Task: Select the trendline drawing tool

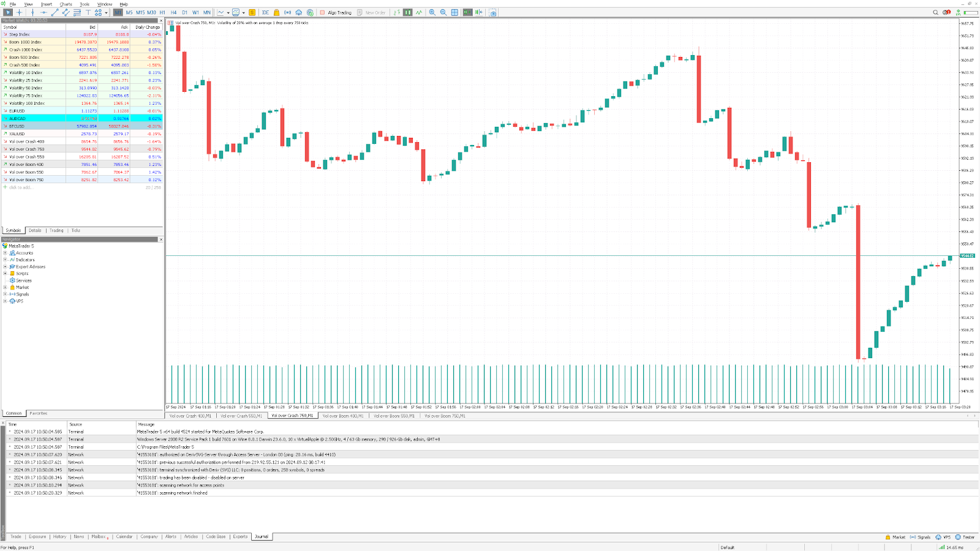Action: tap(55, 12)
